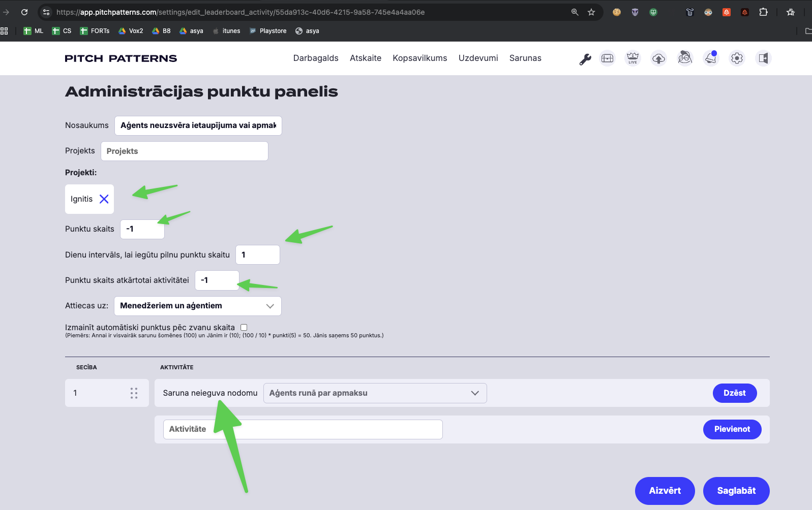This screenshot has width=812, height=510.
Task: Go to Uzdevumi menu
Action: coord(478,58)
